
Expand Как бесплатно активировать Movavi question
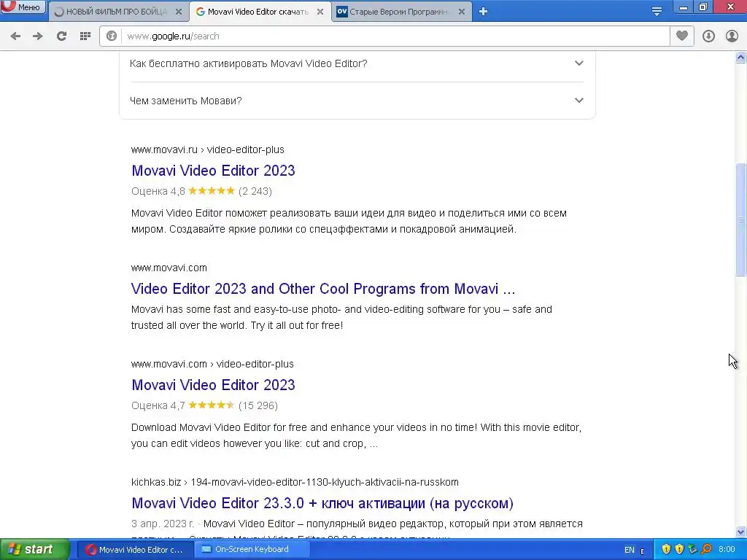click(x=357, y=63)
